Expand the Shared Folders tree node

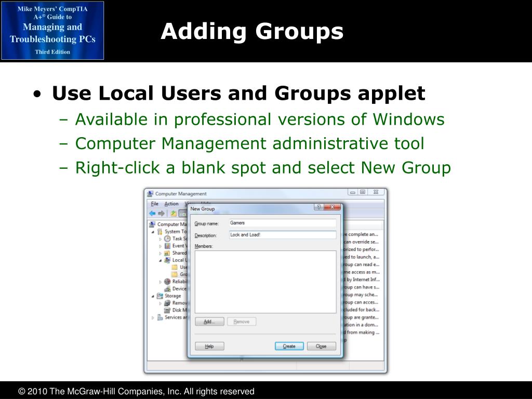click(161, 253)
